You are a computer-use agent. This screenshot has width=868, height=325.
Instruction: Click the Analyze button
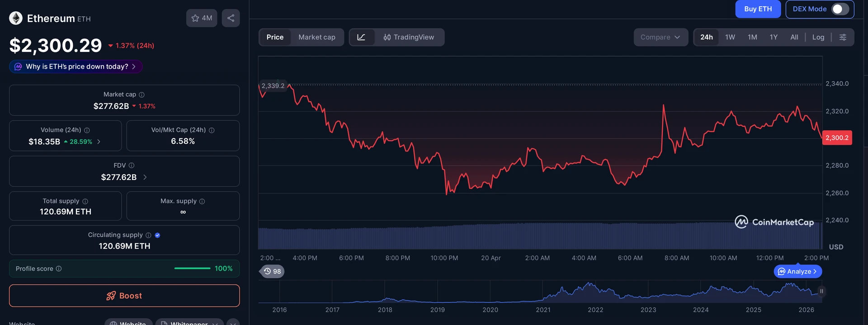coord(798,271)
